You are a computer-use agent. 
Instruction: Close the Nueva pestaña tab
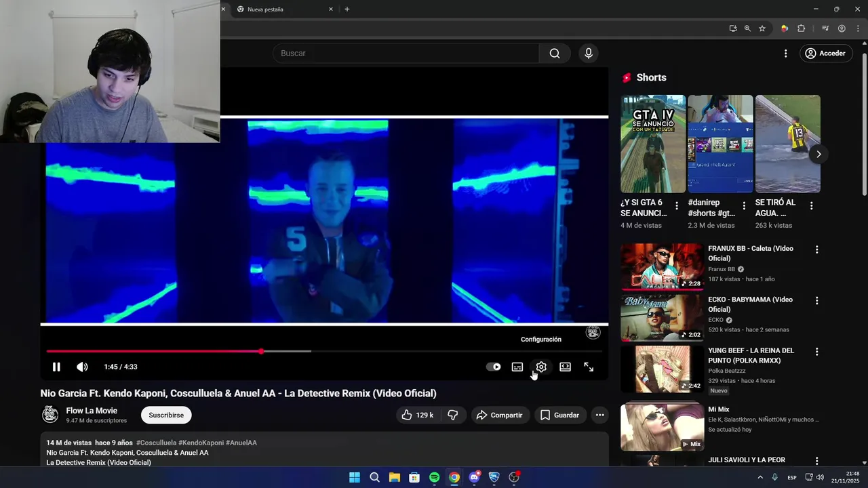pos(331,9)
